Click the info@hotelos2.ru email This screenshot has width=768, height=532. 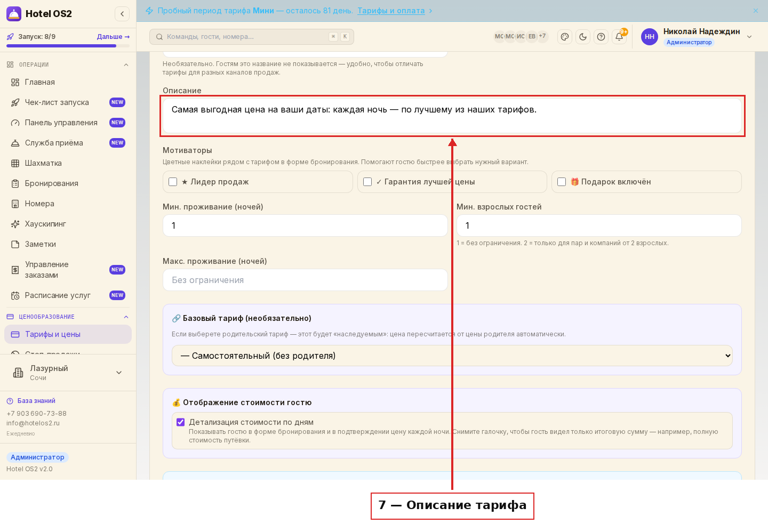[33, 423]
